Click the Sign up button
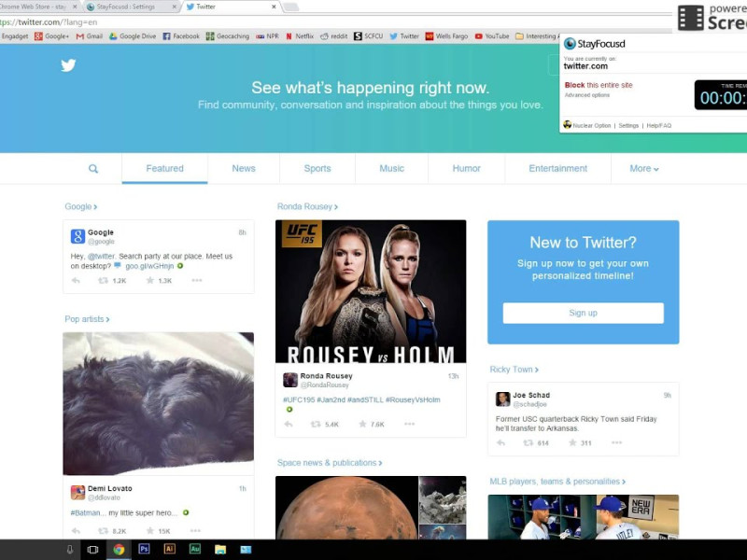This screenshot has height=560, width=747. [x=583, y=313]
